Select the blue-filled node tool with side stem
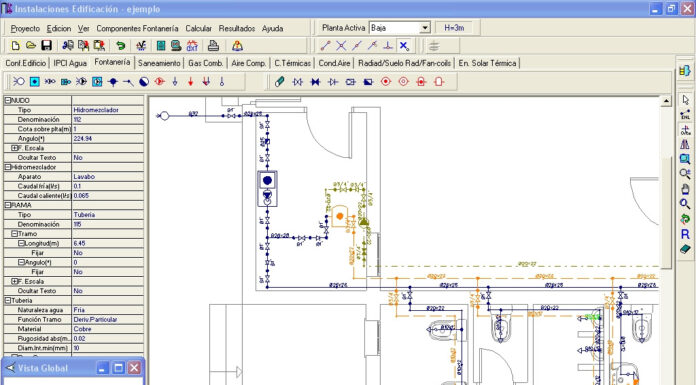Image resolution: width=696 pixels, height=385 pixels. (x=113, y=82)
